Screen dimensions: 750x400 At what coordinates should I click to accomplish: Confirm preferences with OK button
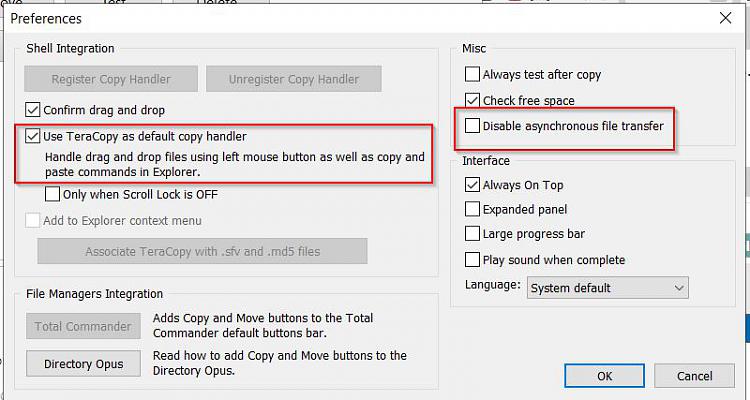coord(604,376)
